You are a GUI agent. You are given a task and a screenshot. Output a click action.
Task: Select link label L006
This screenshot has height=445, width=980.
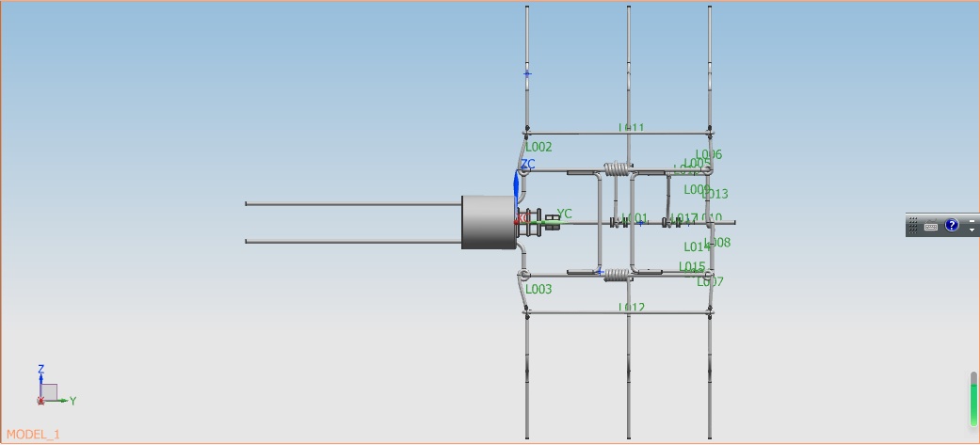tap(709, 154)
